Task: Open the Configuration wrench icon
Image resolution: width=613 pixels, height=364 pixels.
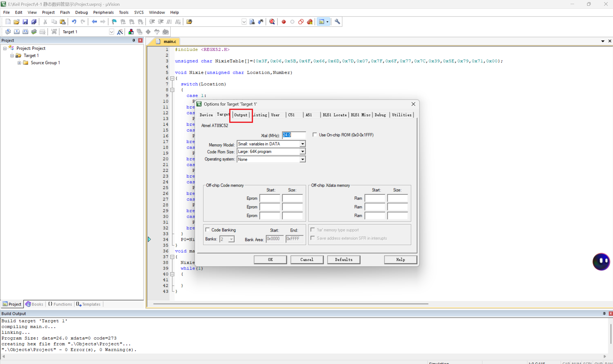Action: point(337,22)
